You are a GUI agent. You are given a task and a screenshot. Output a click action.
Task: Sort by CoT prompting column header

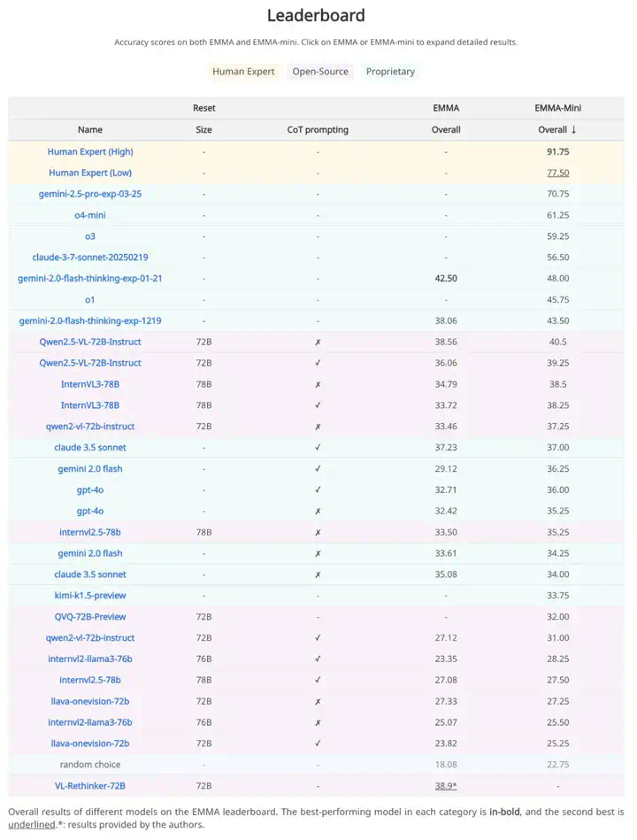coord(318,129)
